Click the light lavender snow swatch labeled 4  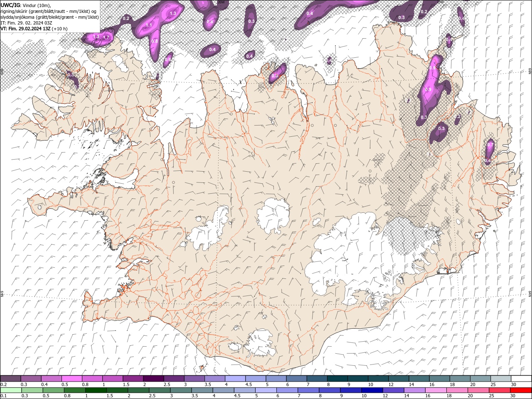tap(235, 379)
